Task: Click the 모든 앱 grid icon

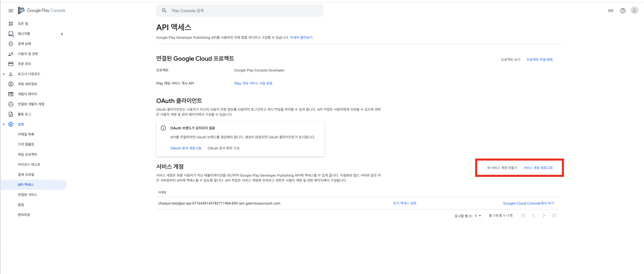Action: 11,24
